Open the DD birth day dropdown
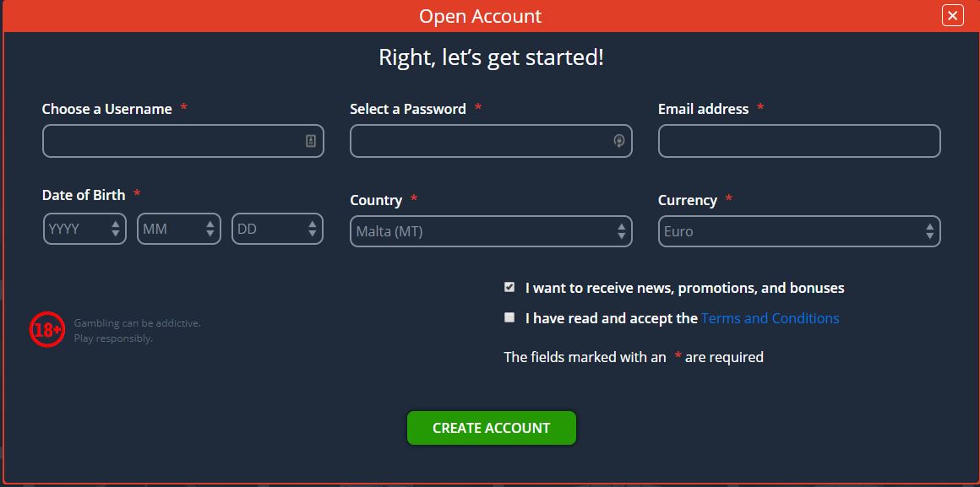980x487 pixels. point(277,229)
